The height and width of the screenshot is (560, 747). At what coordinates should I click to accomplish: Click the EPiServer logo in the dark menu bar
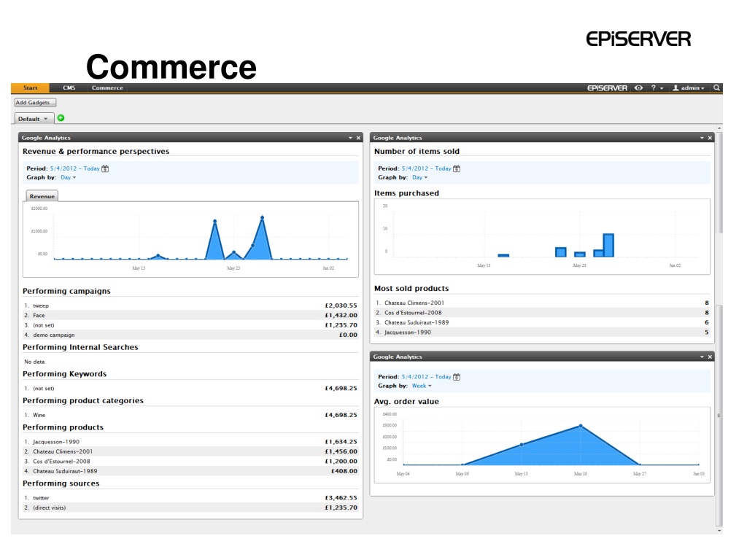coord(607,88)
